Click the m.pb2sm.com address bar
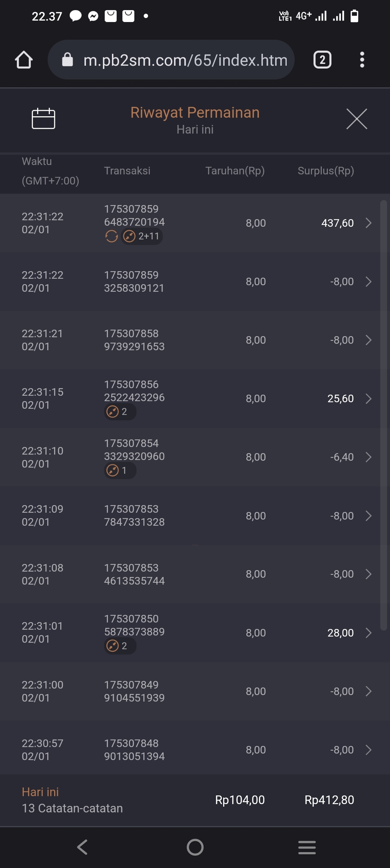The image size is (390, 868). pyautogui.click(x=185, y=60)
